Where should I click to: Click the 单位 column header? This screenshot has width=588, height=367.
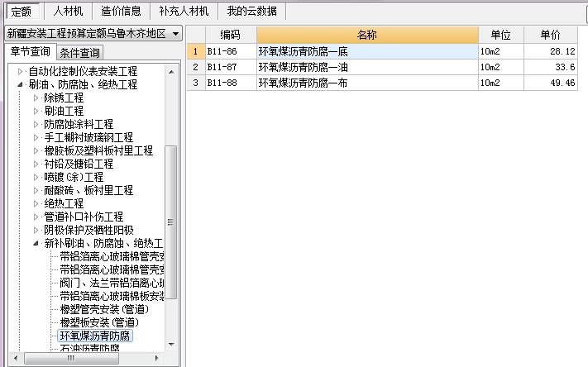[501, 35]
